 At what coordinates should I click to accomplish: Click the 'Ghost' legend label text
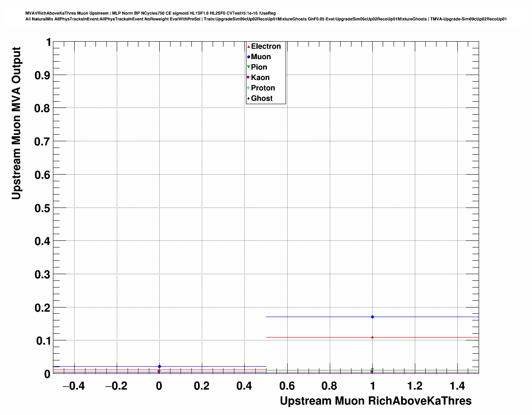[x=261, y=98]
